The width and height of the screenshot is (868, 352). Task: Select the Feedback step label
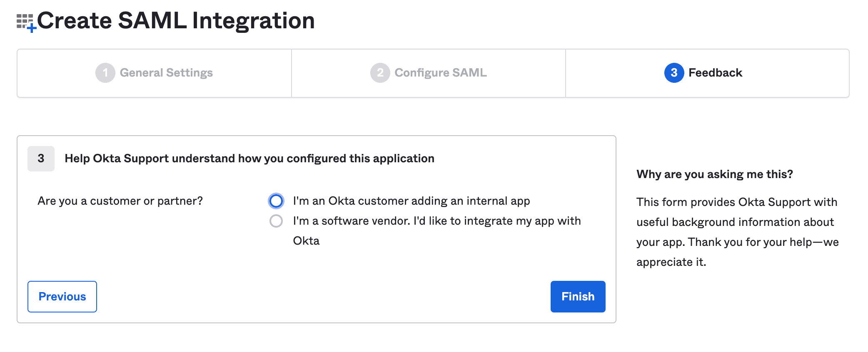715,73
